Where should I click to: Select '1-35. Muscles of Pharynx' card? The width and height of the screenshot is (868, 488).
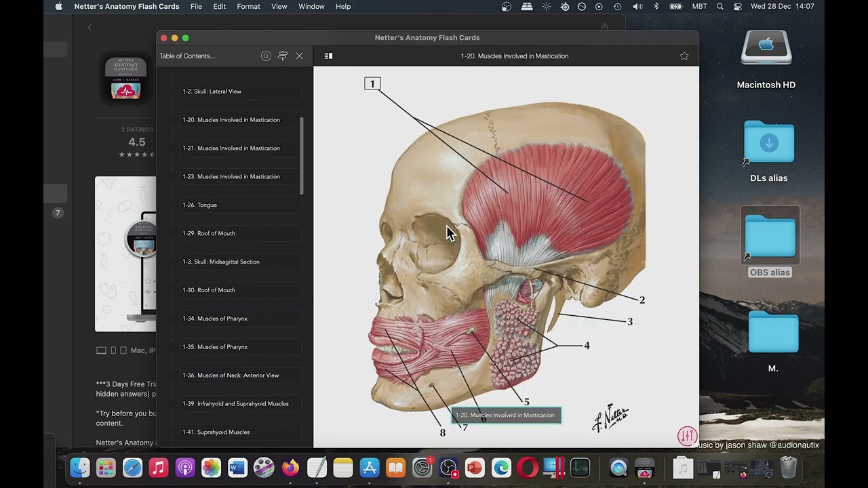tap(241, 348)
